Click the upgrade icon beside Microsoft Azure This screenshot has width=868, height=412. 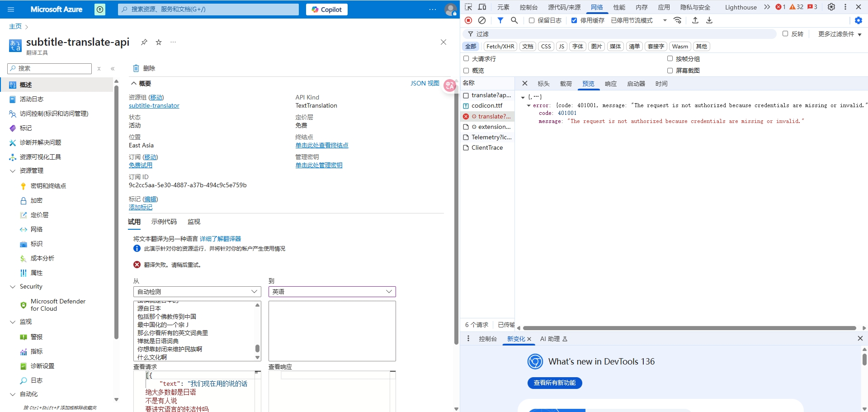100,9
